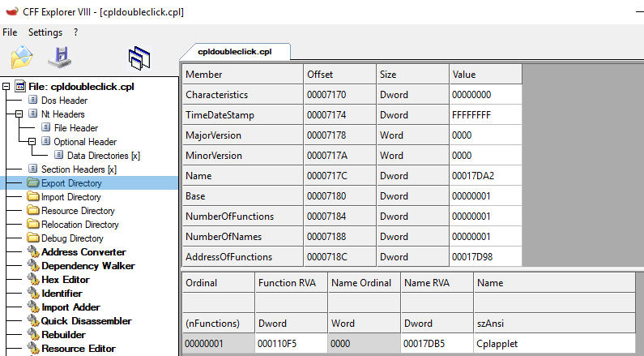Click the Name RVA column header

437,282
